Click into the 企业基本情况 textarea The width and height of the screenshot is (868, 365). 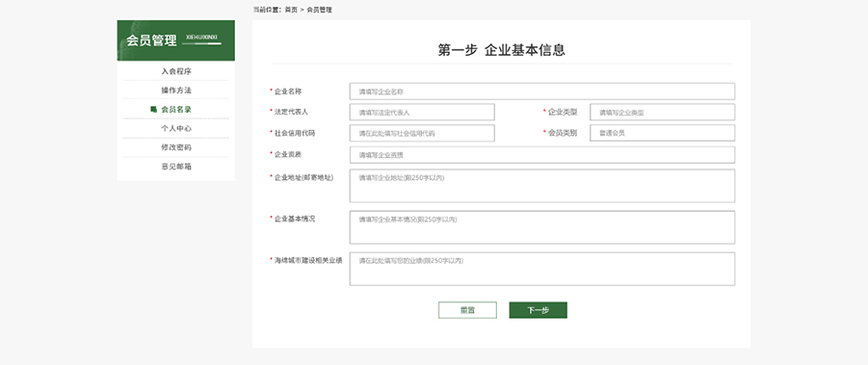click(x=542, y=227)
